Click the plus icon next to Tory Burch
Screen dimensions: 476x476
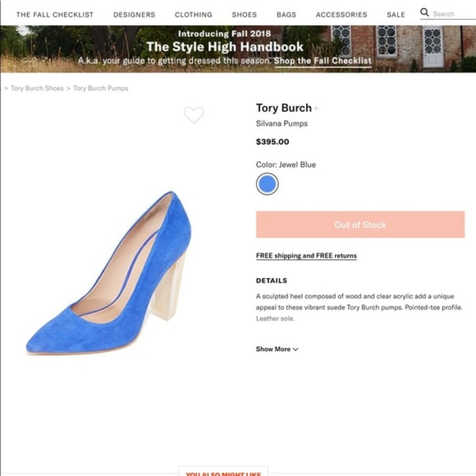pos(317,108)
